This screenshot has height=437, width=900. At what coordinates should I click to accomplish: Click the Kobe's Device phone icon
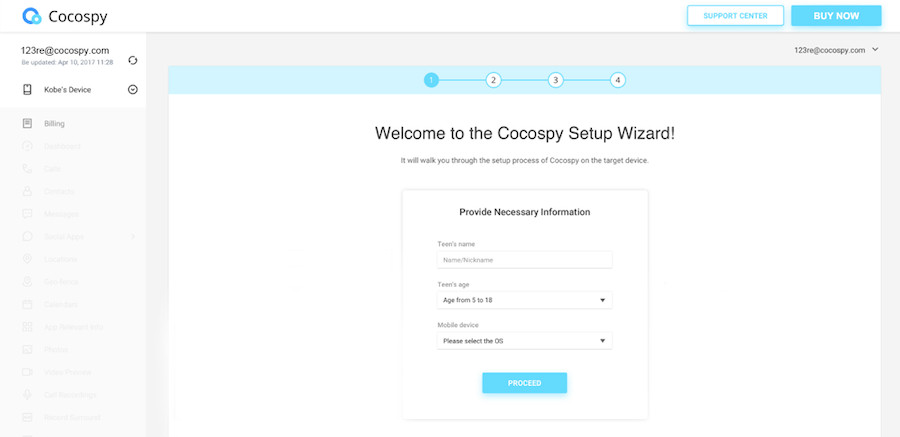coord(27,90)
